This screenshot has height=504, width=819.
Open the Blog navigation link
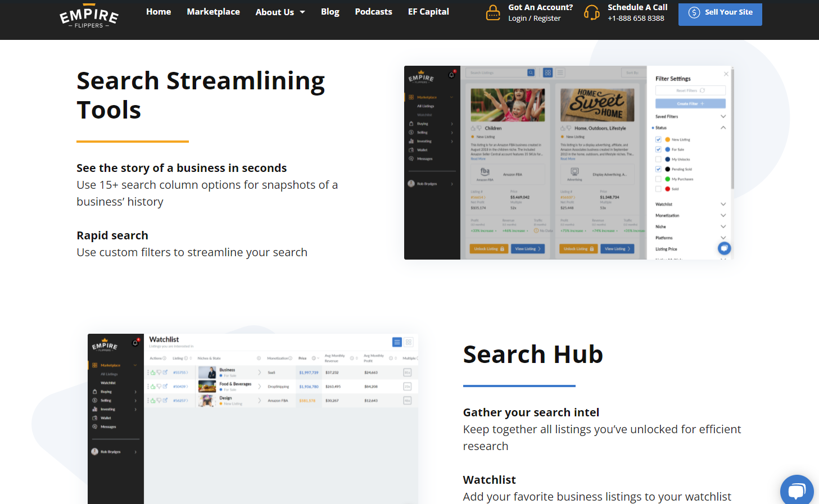tap(330, 12)
